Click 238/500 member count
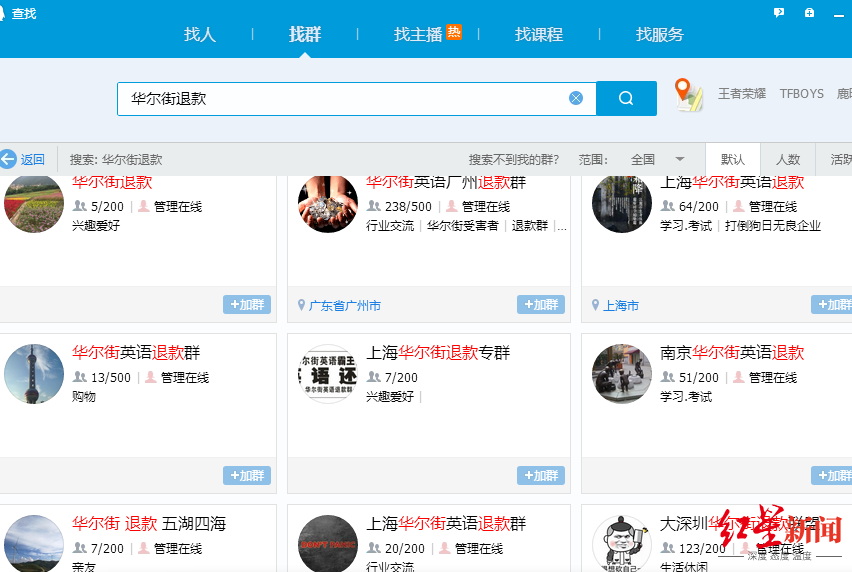Image resolution: width=852 pixels, height=572 pixels. pos(408,206)
